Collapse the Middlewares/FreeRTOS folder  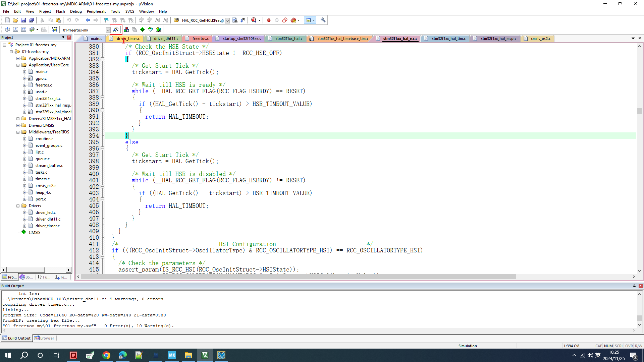(18, 132)
